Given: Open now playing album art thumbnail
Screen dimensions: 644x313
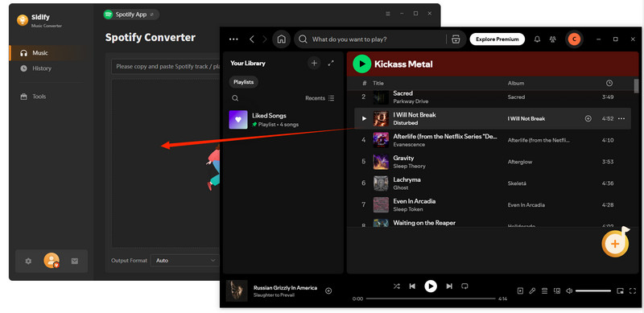Looking at the screenshot, I should coord(237,290).
